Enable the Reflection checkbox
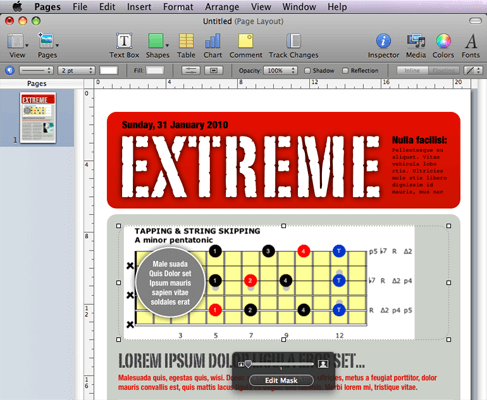 [x=346, y=71]
